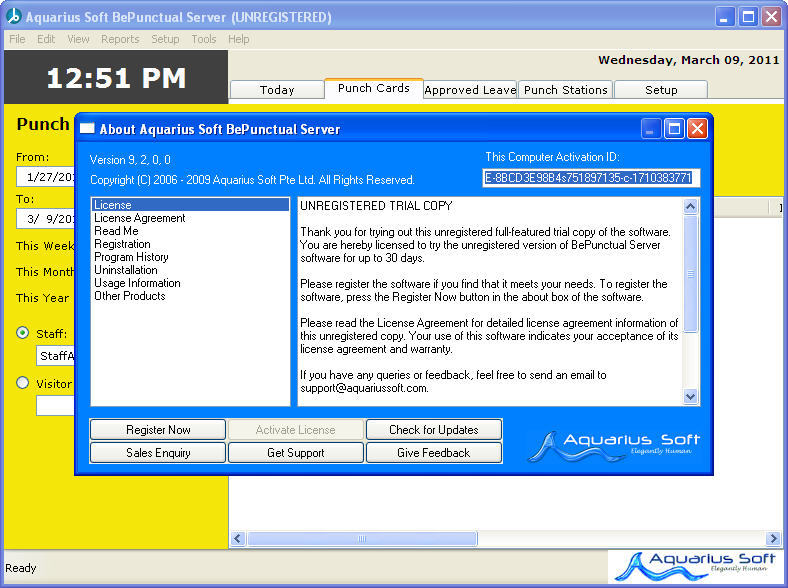Click the Staff name dropdown field
Screen dimensions: 788x588
(x=56, y=356)
